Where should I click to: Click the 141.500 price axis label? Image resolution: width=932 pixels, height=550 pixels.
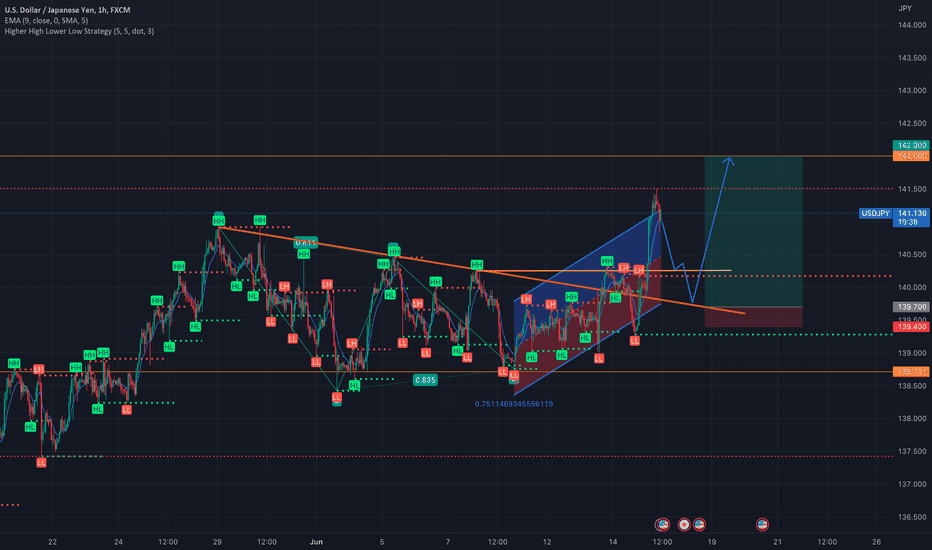point(912,189)
